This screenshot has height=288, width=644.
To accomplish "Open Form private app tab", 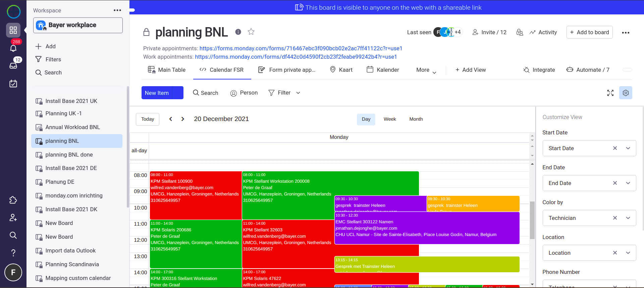I will click(x=287, y=70).
